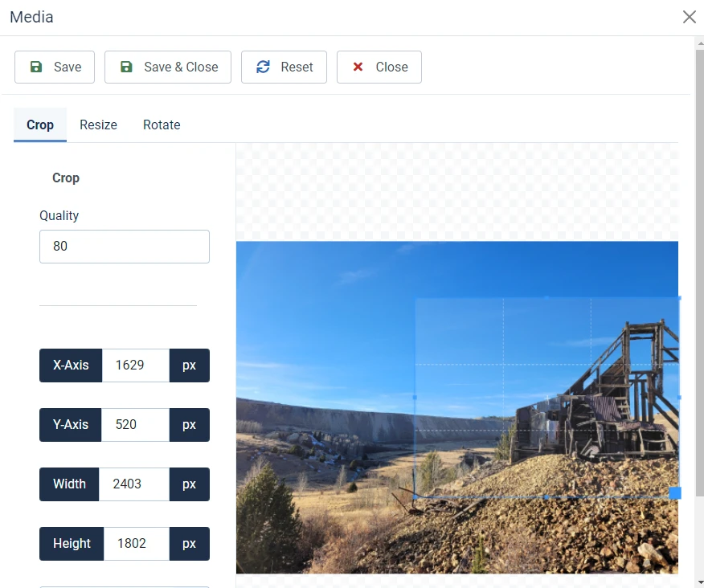704x588 pixels.
Task: Click the X-Axis value field
Action: pos(136,365)
